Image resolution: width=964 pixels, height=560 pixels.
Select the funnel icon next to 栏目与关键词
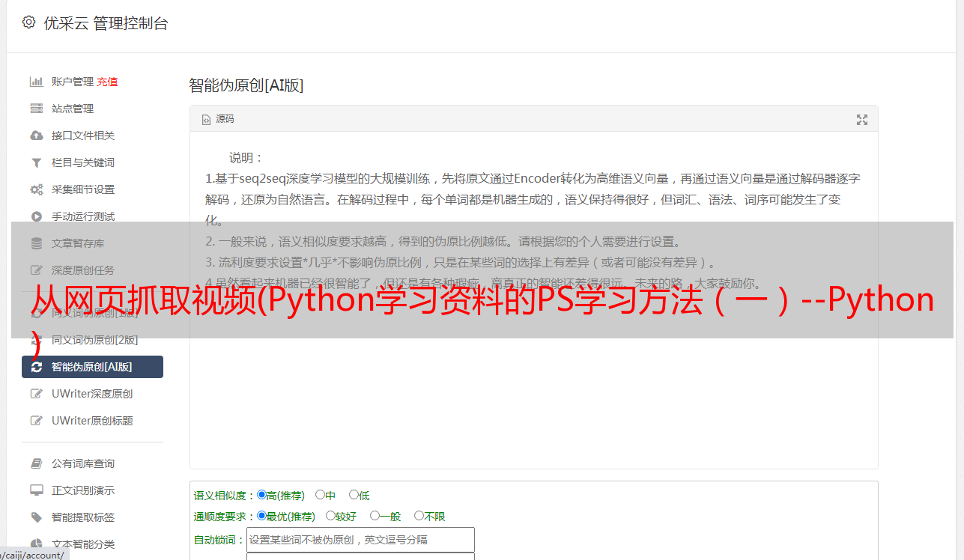pos(36,162)
